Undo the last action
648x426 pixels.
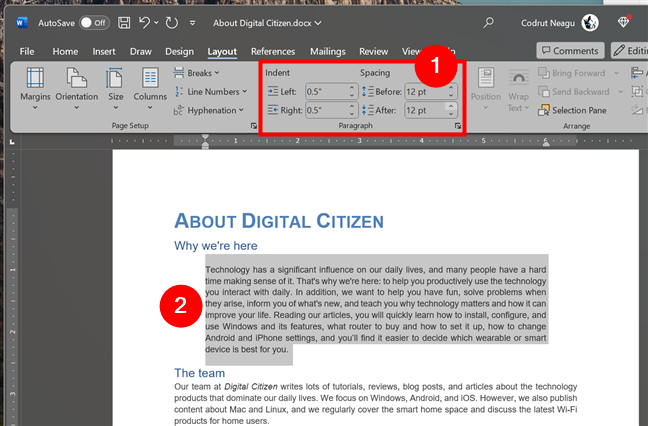coord(144,22)
